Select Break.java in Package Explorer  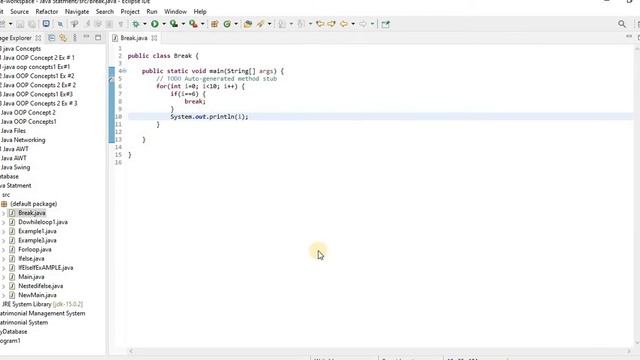click(32, 213)
